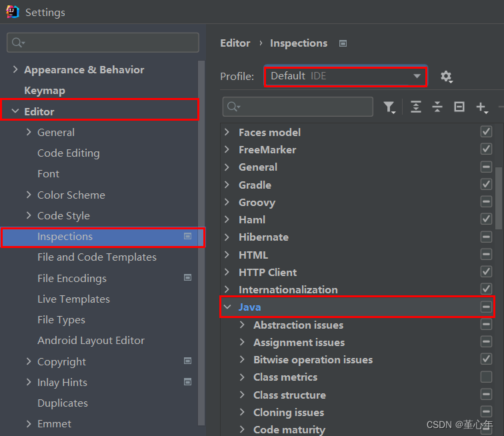Viewport: 504px width, 436px height.
Task: Toggle the Gradle inspections checkbox
Action: 486,184
